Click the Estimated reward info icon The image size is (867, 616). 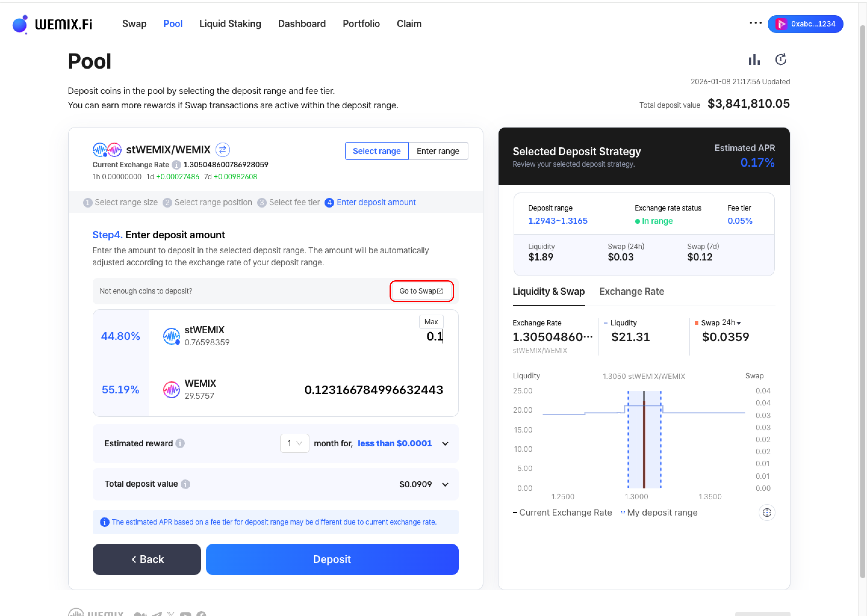point(180,443)
